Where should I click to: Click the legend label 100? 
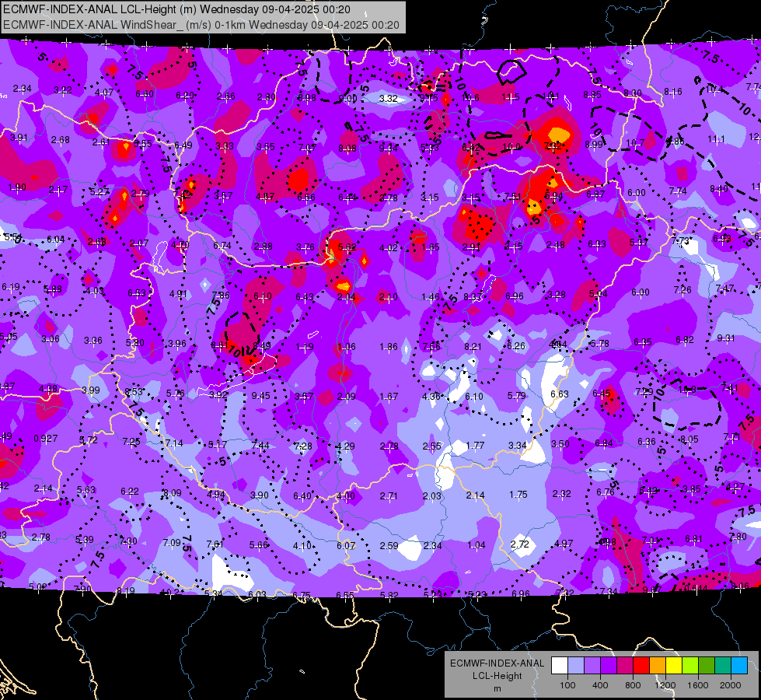(x=567, y=685)
